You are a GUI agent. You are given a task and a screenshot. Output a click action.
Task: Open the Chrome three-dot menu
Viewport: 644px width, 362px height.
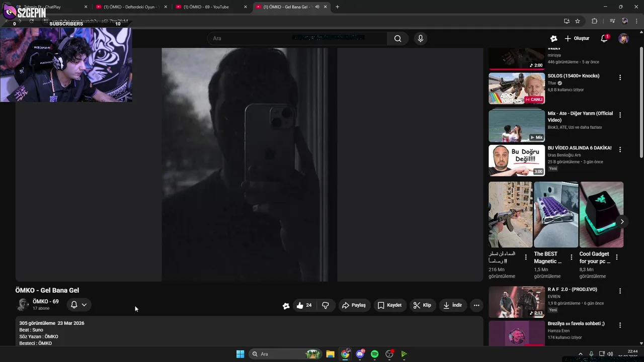(x=637, y=21)
